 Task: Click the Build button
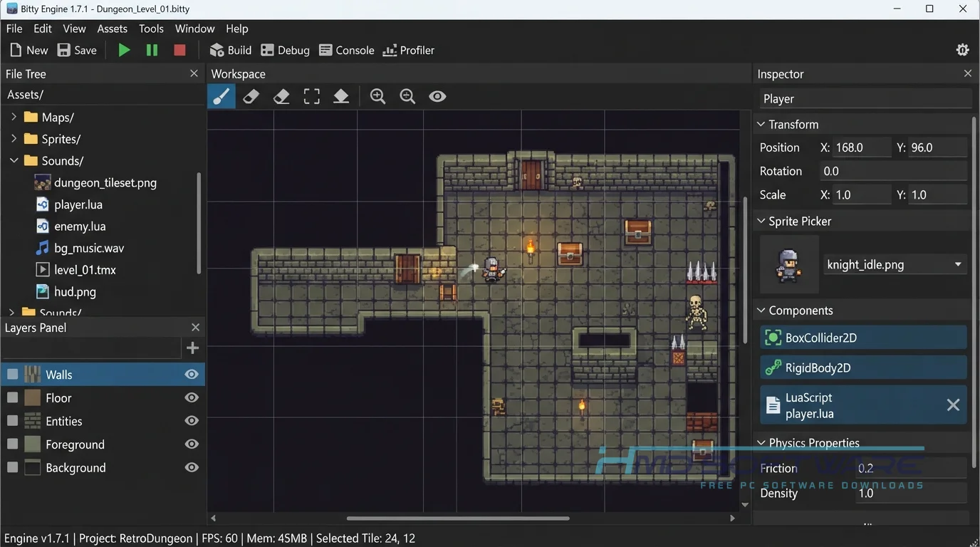tap(231, 50)
